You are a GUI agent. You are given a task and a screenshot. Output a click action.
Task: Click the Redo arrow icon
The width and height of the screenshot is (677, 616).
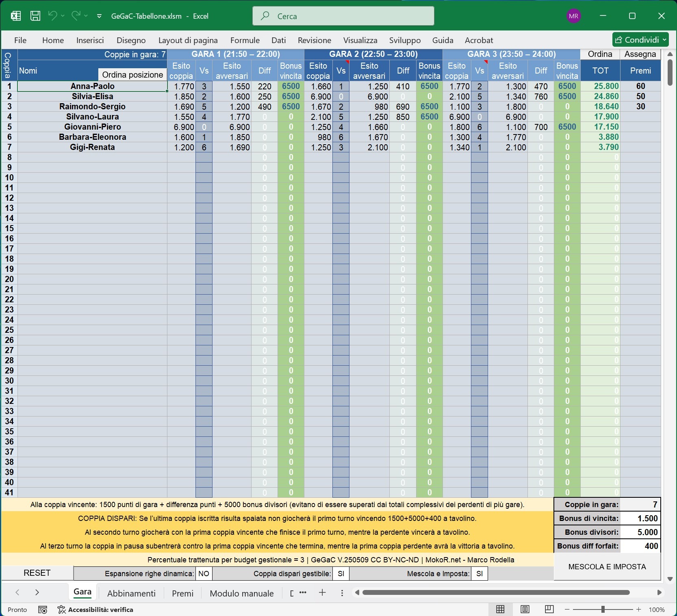click(x=76, y=15)
